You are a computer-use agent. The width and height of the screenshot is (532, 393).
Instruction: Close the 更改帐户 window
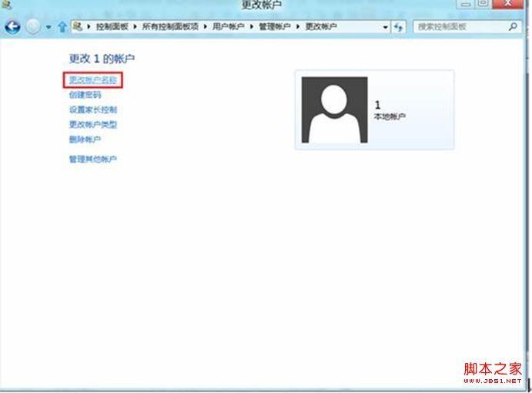click(x=507, y=3)
